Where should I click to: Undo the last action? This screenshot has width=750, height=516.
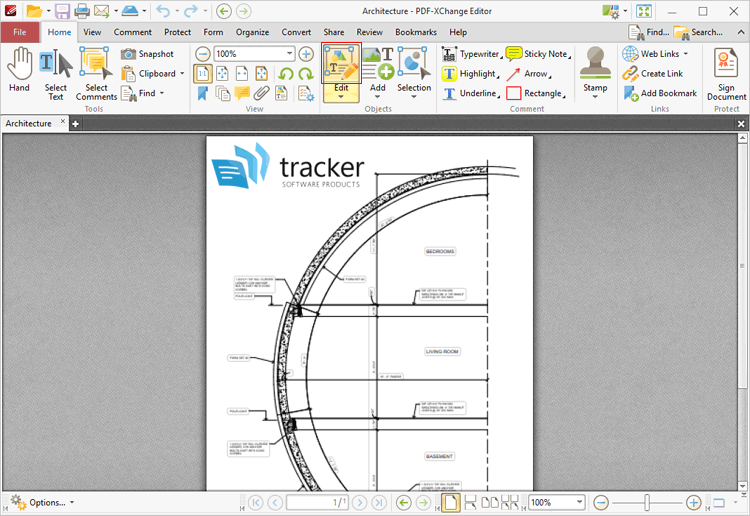163,11
